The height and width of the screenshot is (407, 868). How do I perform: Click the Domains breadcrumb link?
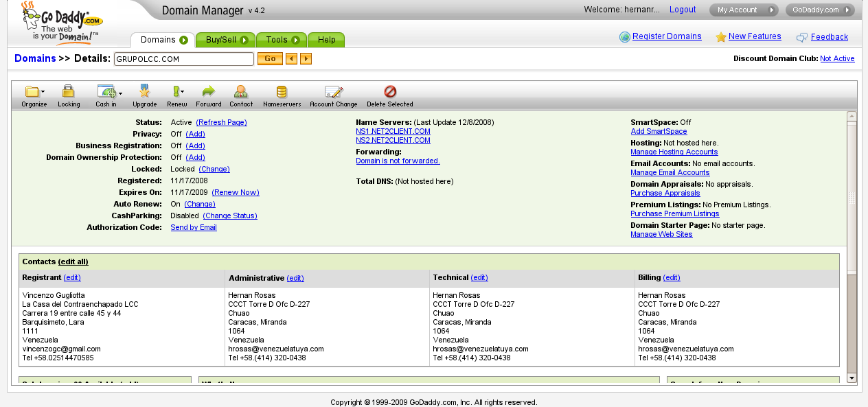coord(35,58)
